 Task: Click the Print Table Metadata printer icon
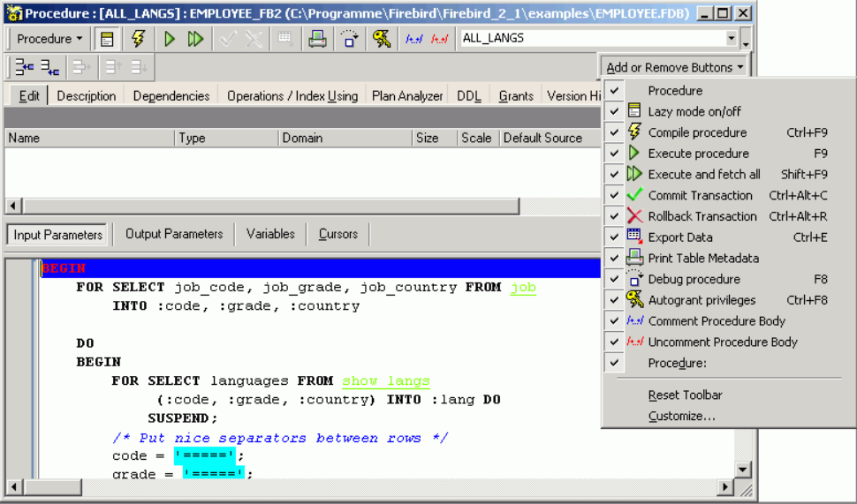(x=316, y=39)
